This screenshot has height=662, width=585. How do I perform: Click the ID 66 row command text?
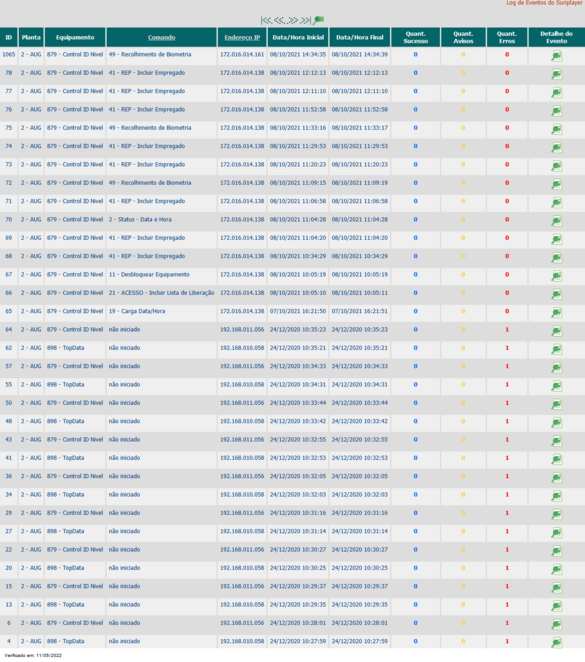161,293
